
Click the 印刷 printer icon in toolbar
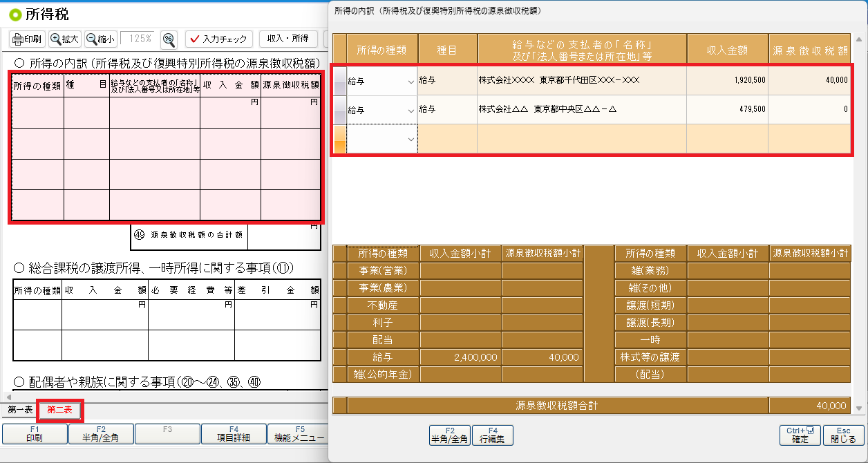(28, 39)
